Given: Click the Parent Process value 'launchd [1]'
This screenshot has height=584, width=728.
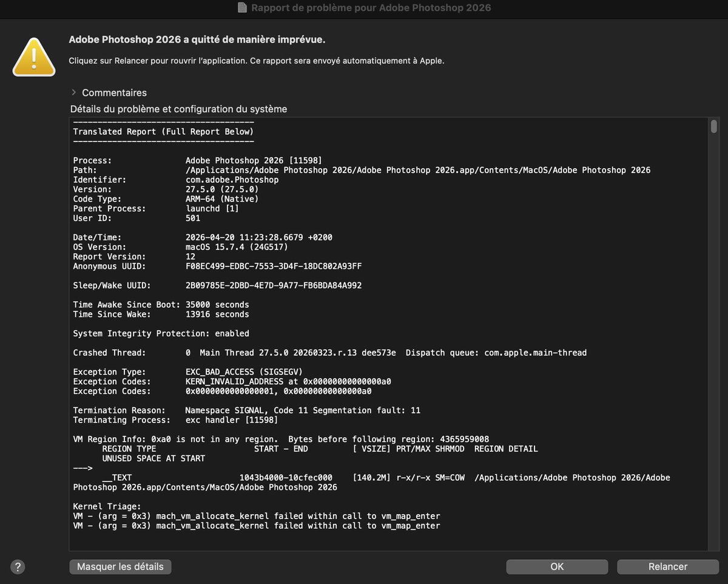Looking at the screenshot, I should point(212,209).
